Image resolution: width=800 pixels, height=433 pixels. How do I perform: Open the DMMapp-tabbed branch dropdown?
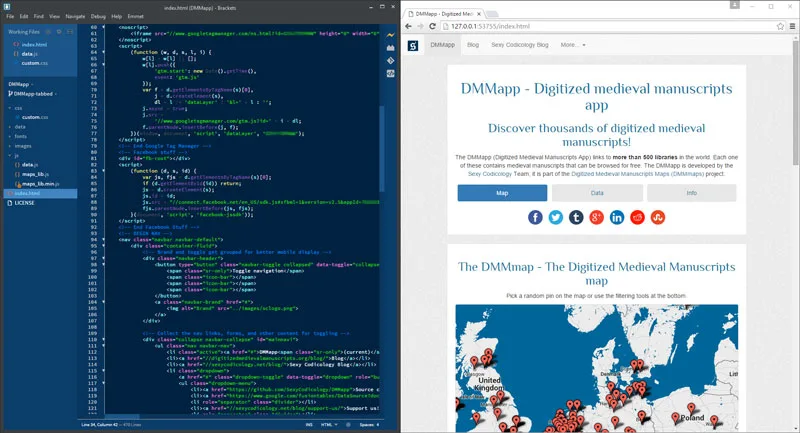(x=33, y=94)
